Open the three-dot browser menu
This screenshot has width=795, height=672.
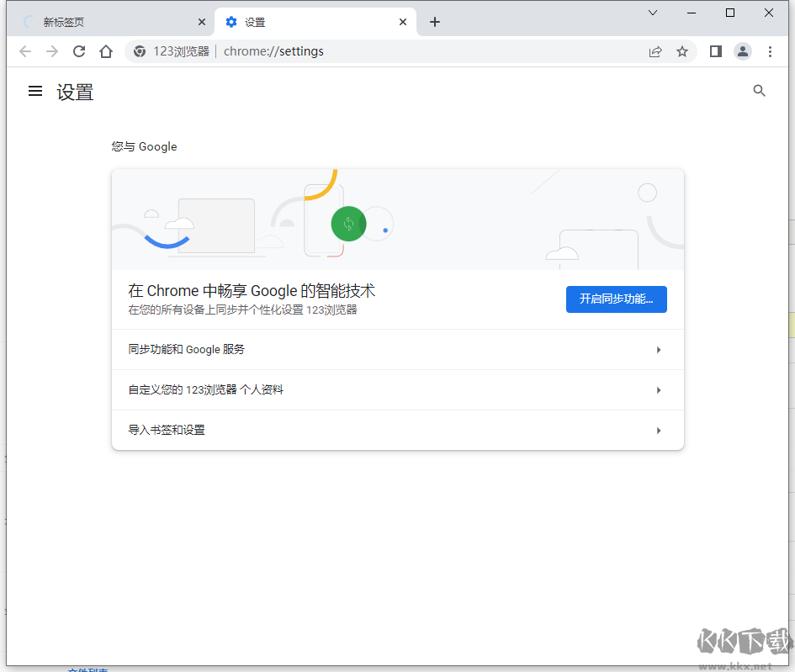point(771,51)
